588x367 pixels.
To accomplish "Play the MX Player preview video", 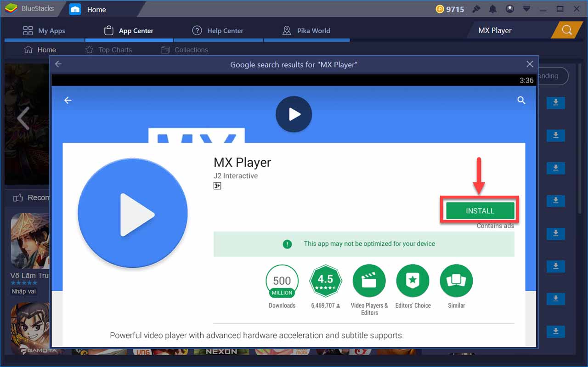I will (x=294, y=114).
